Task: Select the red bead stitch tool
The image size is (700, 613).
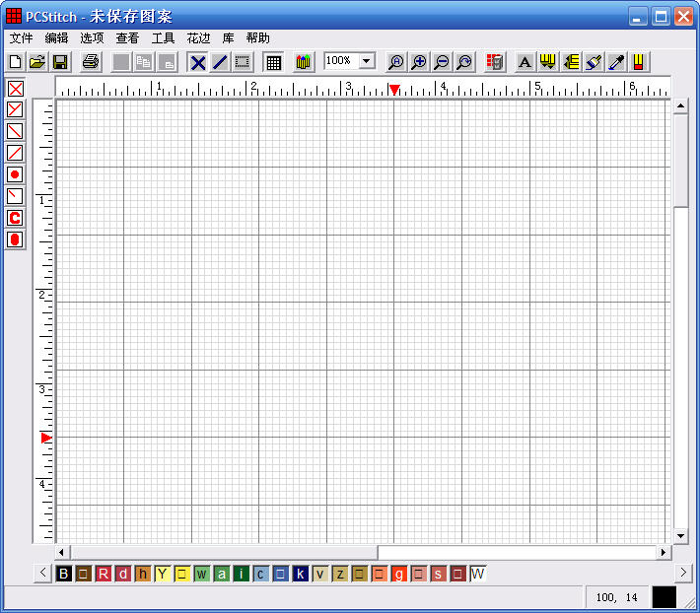Action: pyautogui.click(x=15, y=239)
